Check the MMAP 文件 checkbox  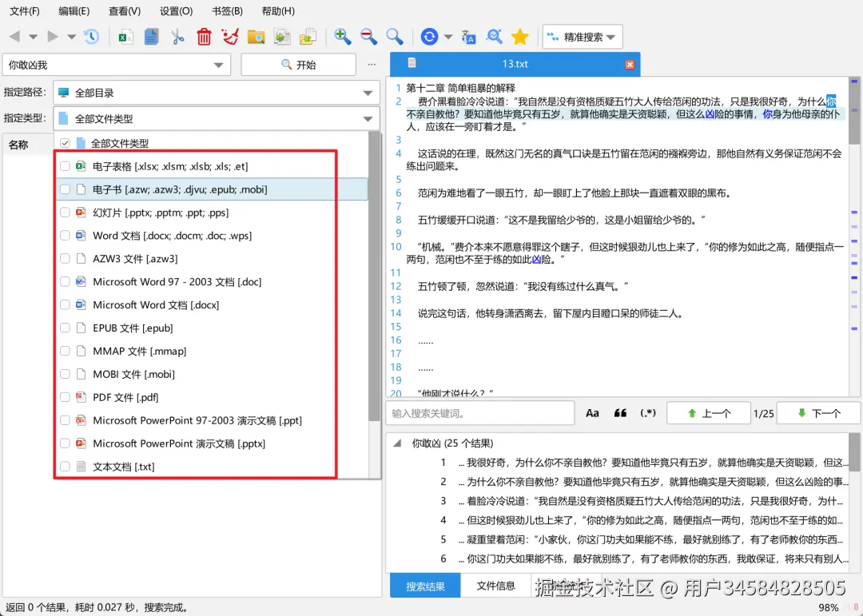(65, 351)
